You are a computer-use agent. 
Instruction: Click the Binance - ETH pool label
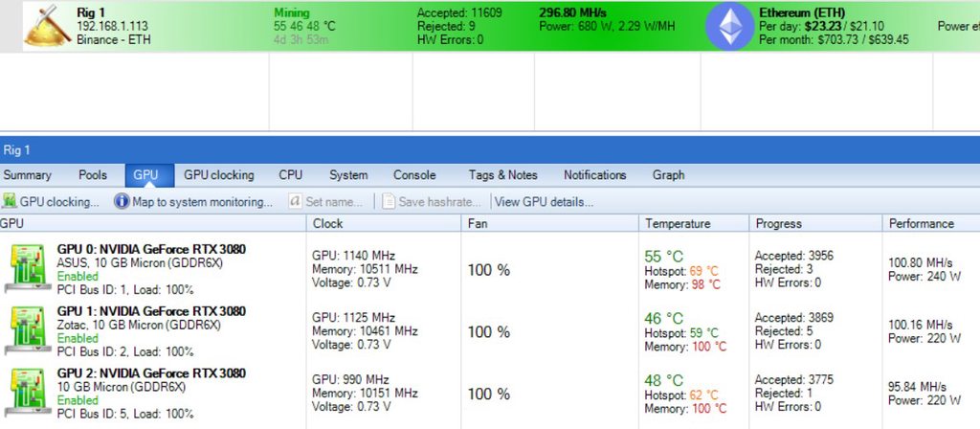point(114,40)
